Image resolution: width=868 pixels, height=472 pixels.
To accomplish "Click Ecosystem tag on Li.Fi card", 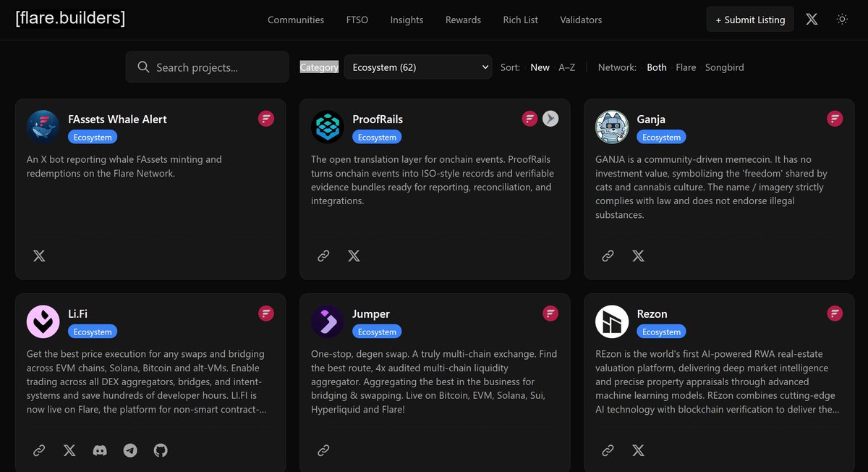I will [x=93, y=332].
